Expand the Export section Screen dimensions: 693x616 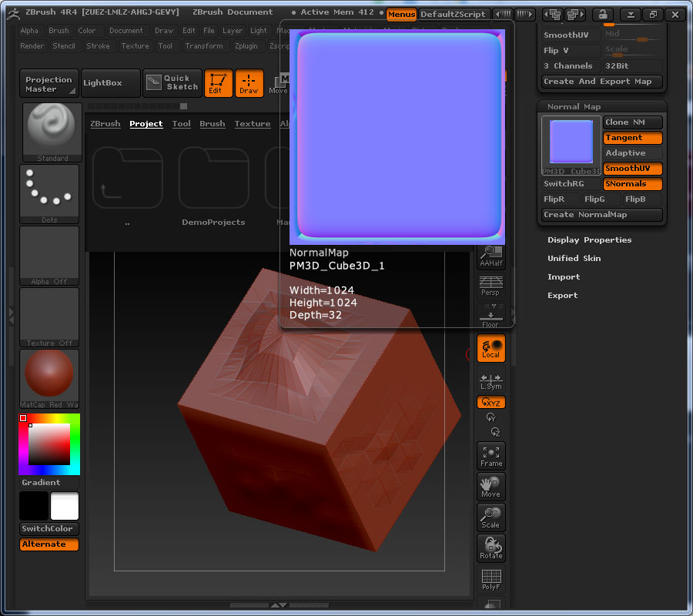563,295
